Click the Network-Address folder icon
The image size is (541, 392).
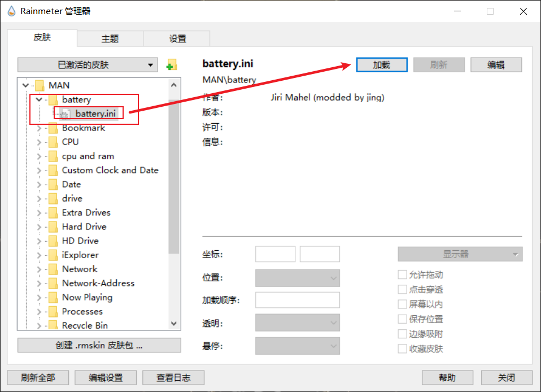pos(53,284)
